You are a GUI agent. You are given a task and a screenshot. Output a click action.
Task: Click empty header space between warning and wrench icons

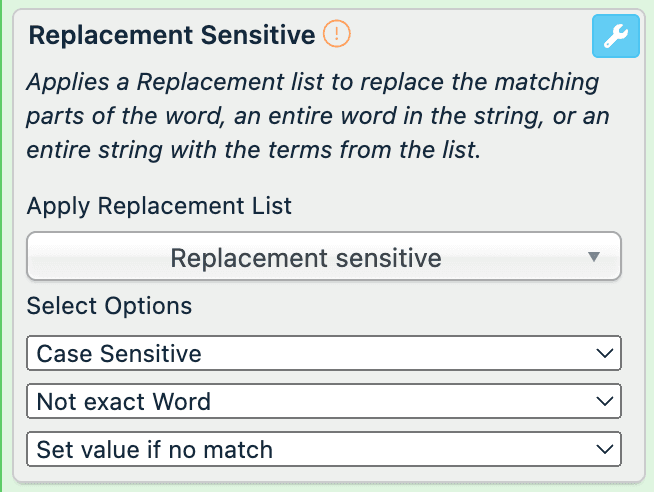pyautogui.click(x=470, y=36)
